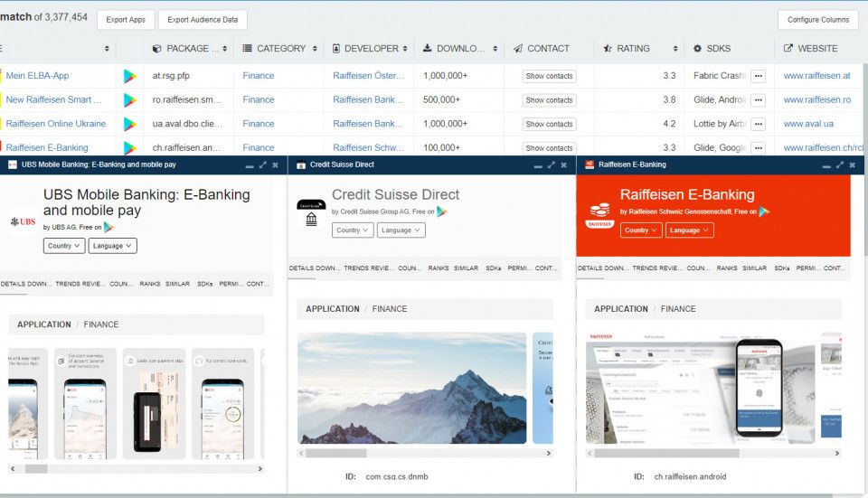The image size is (868, 498).
Task: Open PERMI... tab in Raiffeisen panel
Action: [x=807, y=268]
